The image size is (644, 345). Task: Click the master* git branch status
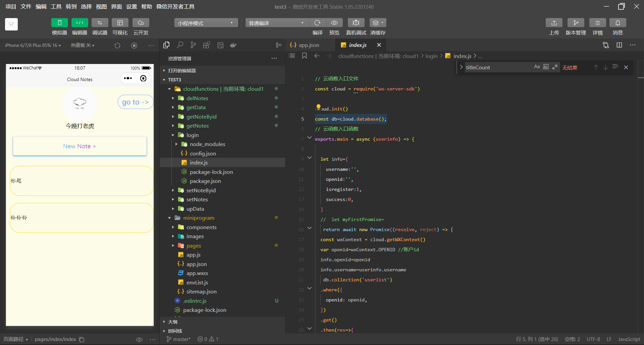(x=178, y=339)
